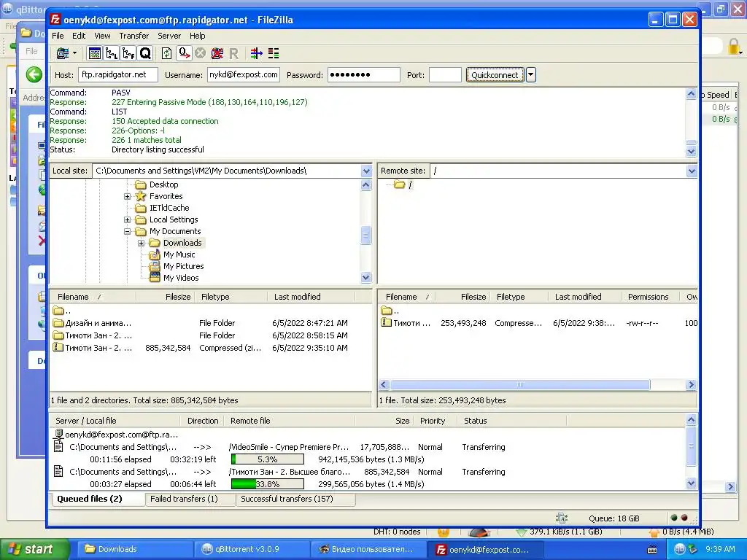
Task: Go up to parent in remote list
Action: [x=391, y=311]
